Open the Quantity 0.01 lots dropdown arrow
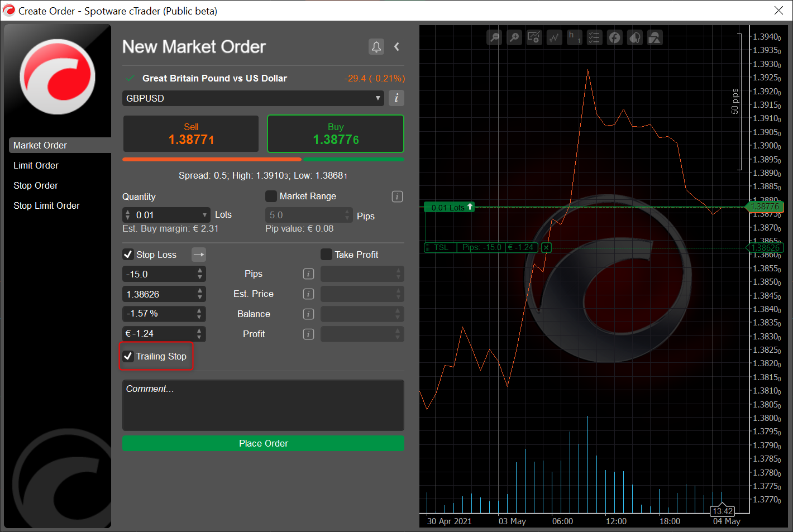793x532 pixels. pos(204,215)
